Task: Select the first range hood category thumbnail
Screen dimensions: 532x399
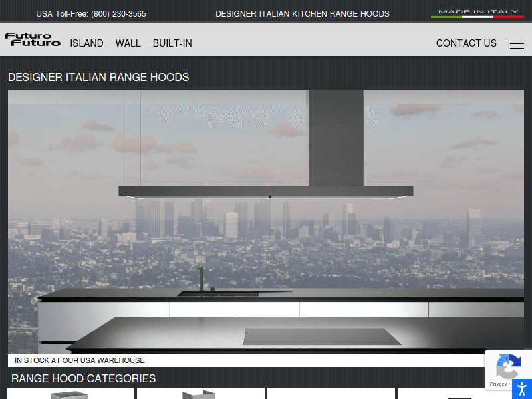Action: (70, 394)
